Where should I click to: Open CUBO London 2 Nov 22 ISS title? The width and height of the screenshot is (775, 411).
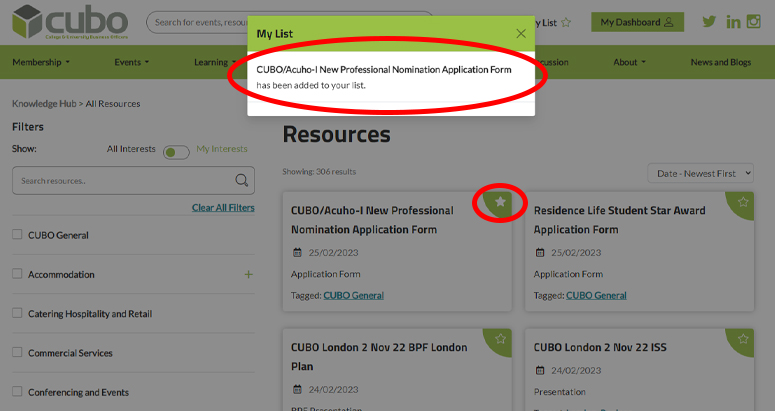pyautogui.click(x=600, y=347)
